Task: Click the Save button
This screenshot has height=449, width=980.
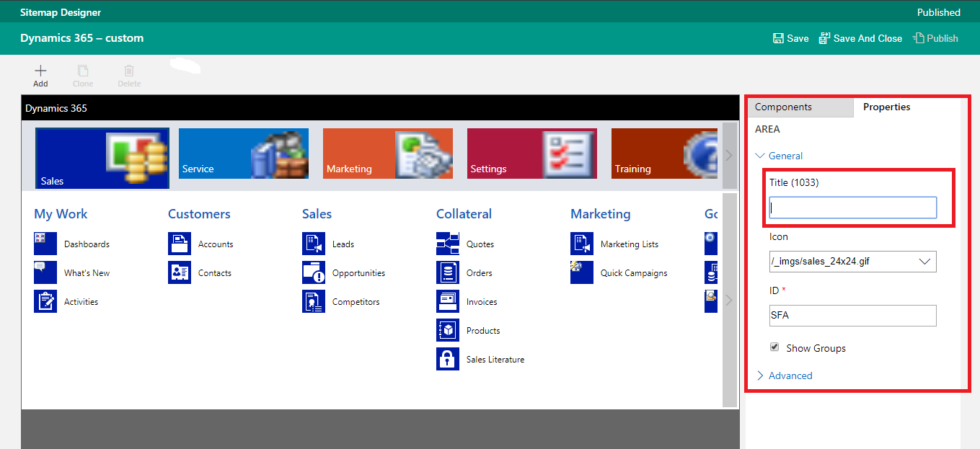Action: (790, 38)
